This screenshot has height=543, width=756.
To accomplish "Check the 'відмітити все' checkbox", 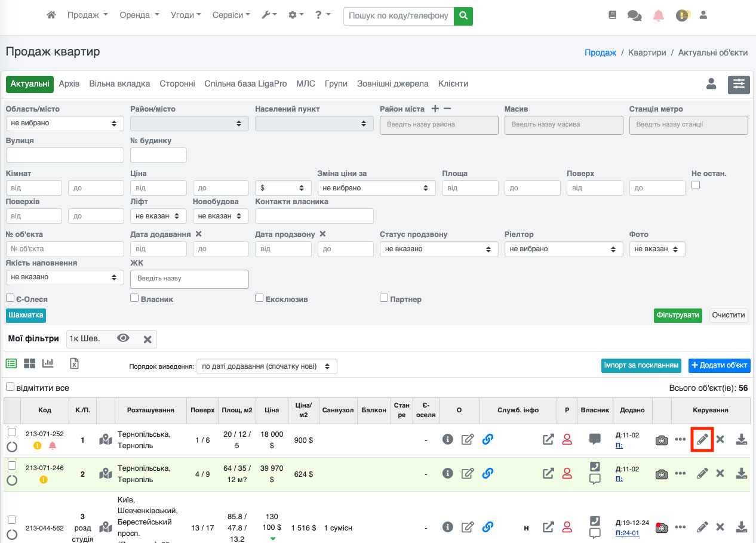I will click(10, 387).
